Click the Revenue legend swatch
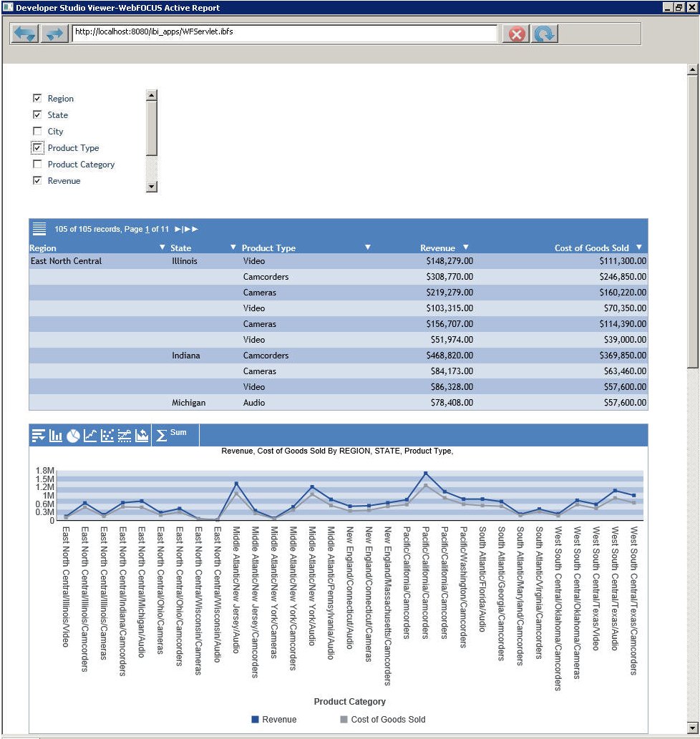This screenshot has width=700, height=739. coord(255,720)
